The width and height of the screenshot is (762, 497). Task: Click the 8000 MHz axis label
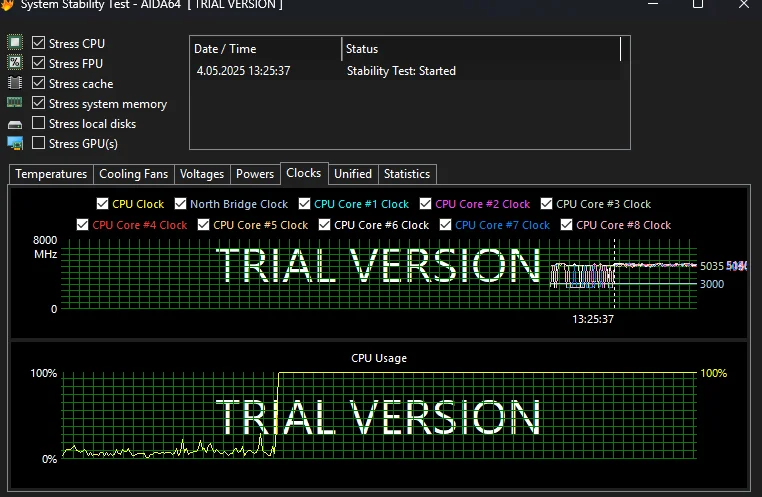[45, 247]
